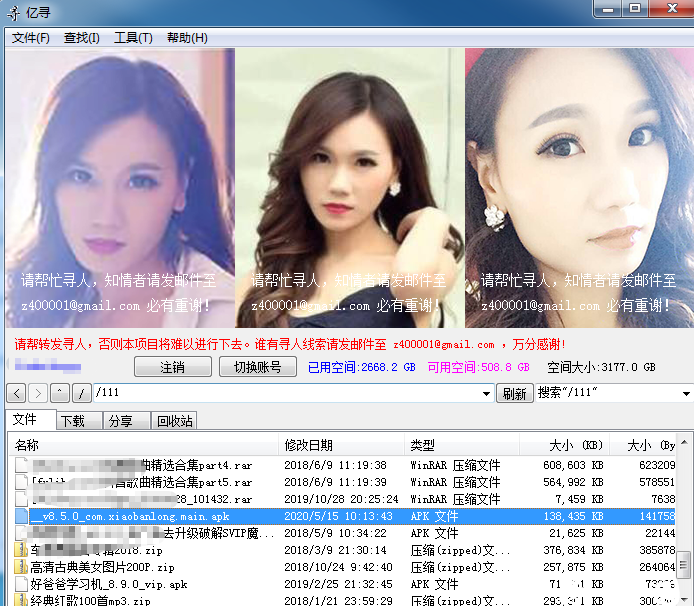Expand the path dropdown showing /111
The height and width of the screenshot is (606, 694).
pyautogui.click(x=486, y=393)
